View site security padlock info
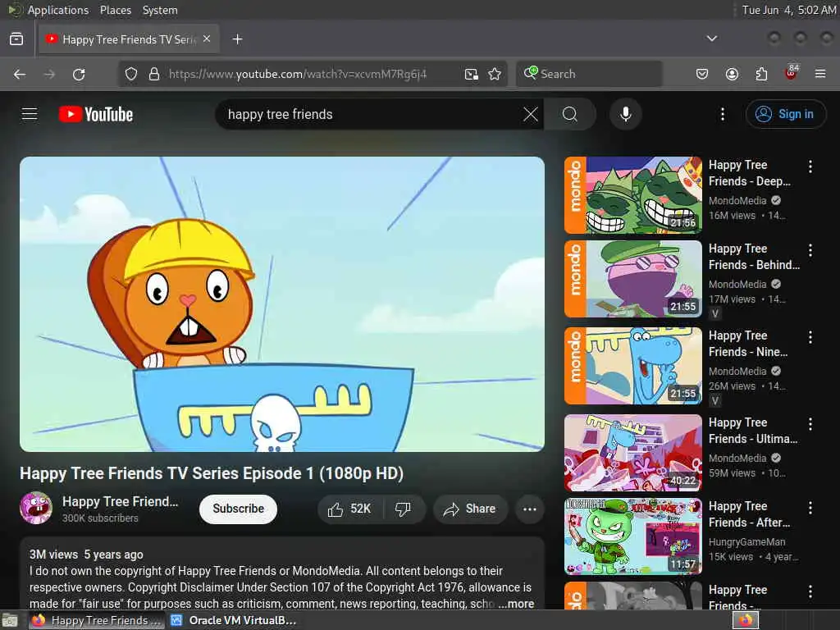This screenshot has height=630, width=840. pos(154,74)
